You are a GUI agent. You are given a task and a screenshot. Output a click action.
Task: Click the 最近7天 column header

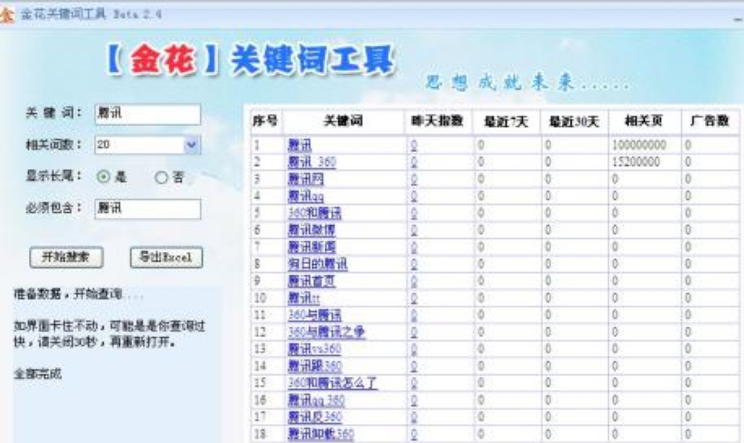coord(506,121)
